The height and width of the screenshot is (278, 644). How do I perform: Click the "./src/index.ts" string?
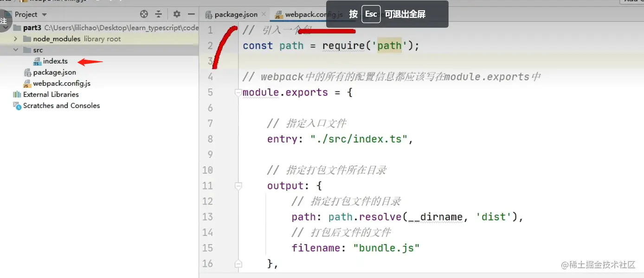(x=359, y=139)
